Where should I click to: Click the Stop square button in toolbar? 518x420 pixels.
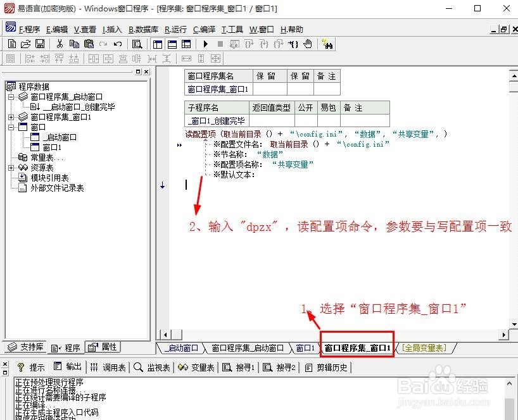[220, 44]
